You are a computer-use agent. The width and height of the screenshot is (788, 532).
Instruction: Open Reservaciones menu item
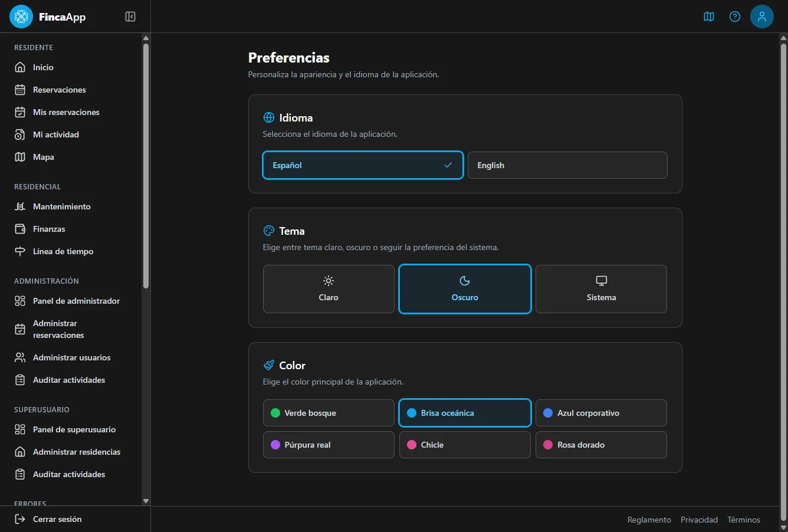[71, 90]
